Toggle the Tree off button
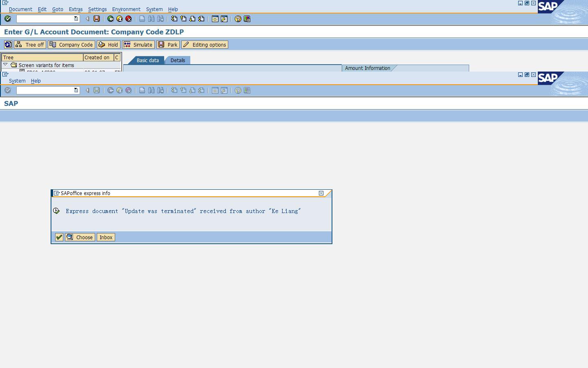The image size is (588, 368). [30, 45]
